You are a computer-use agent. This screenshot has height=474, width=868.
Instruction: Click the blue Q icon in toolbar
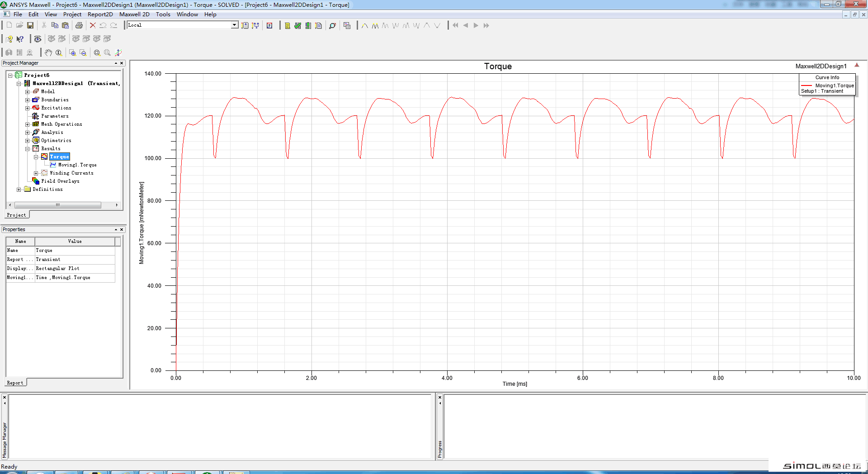click(x=269, y=25)
